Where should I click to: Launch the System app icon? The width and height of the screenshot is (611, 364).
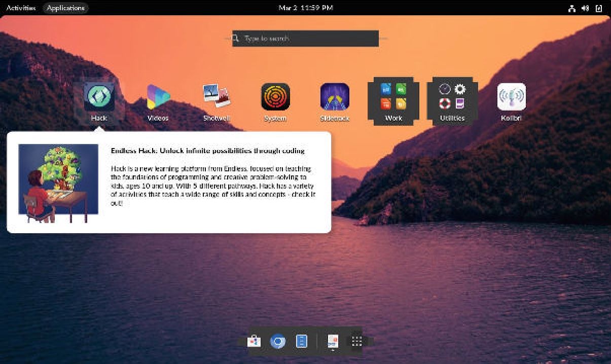click(x=275, y=97)
